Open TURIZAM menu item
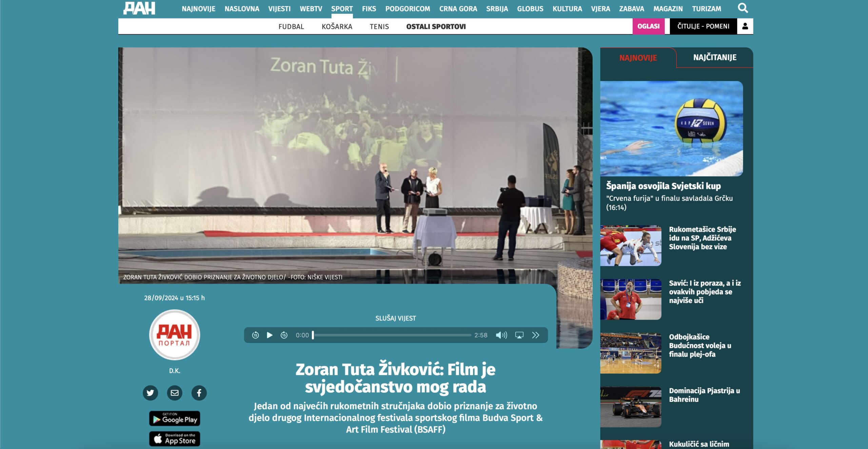 [x=707, y=9]
